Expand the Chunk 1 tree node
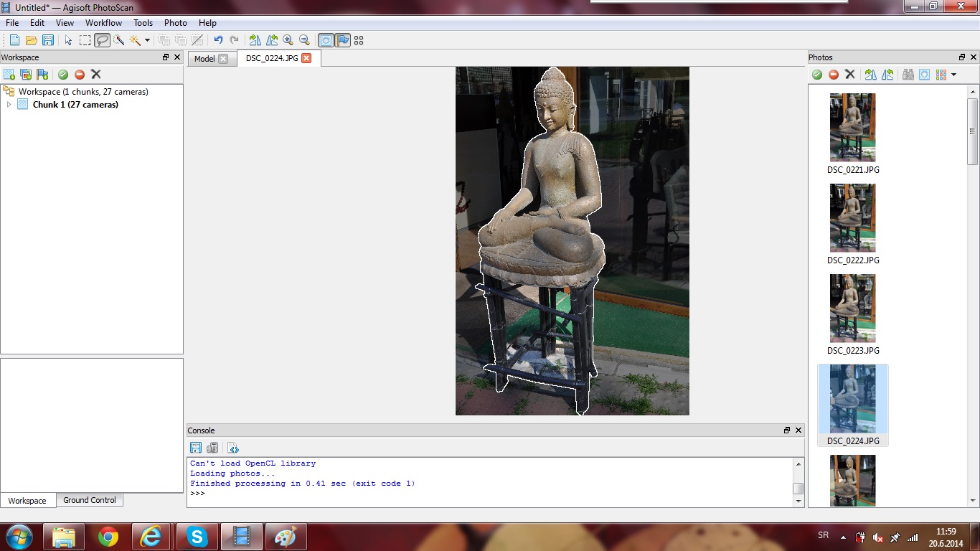980x551 pixels. pos(9,105)
